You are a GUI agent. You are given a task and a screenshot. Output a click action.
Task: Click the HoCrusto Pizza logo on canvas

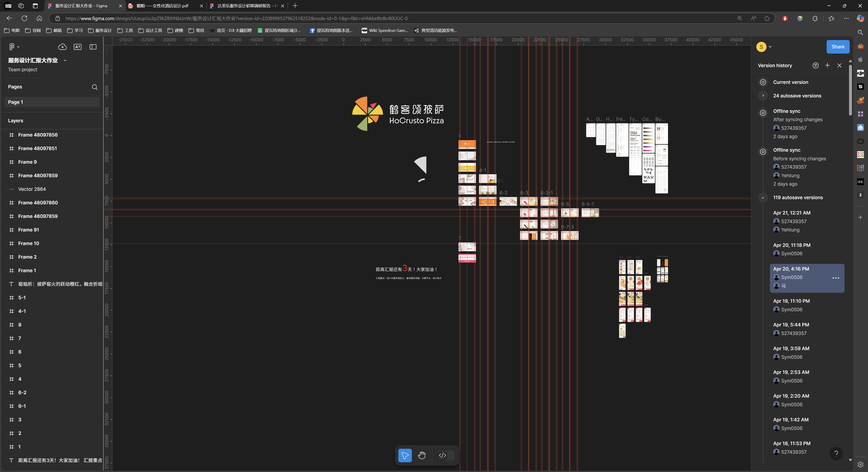pyautogui.click(x=398, y=114)
